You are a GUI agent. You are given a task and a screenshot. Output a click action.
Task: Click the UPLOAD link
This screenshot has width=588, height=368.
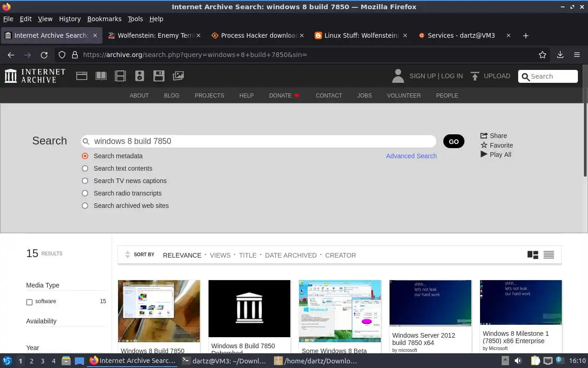click(x=497, y=76)
